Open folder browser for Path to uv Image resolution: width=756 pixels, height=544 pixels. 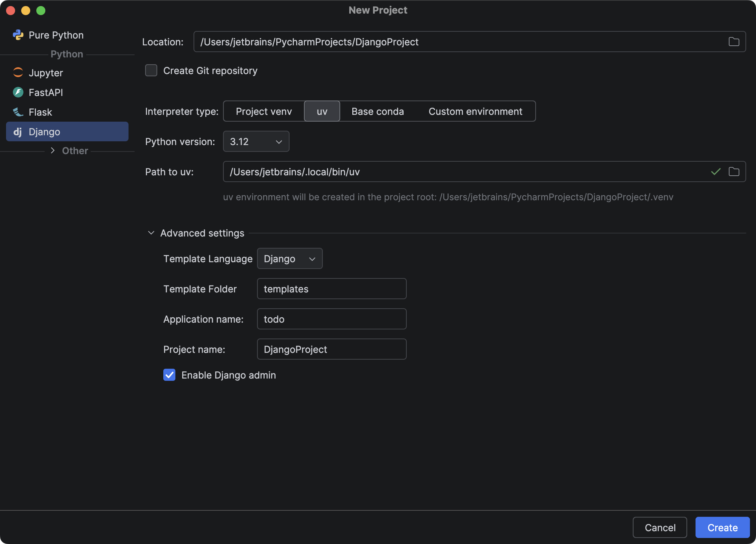coord(734,172)
